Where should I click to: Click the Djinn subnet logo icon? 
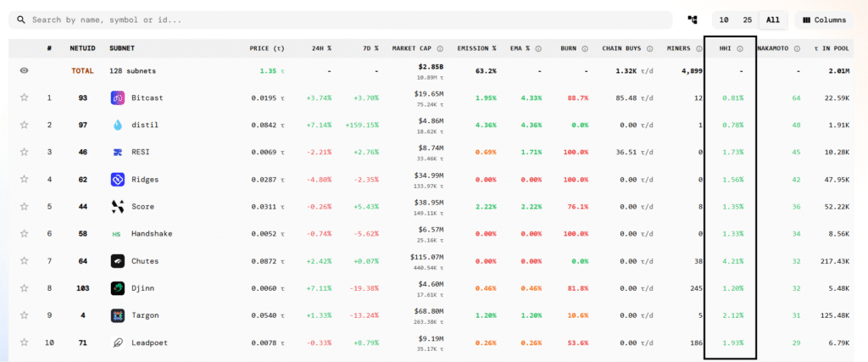(x=118, y=288)
